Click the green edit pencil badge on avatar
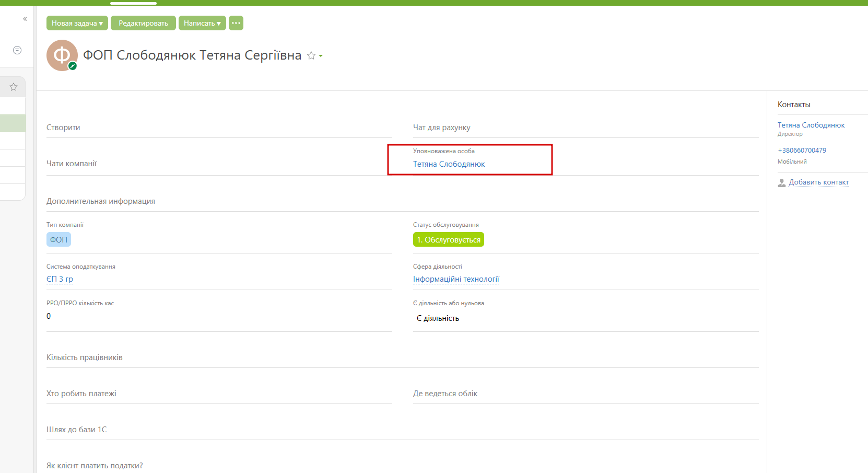Screen dimensions: 868x473 pyautogui.click(x=73, y=66)
